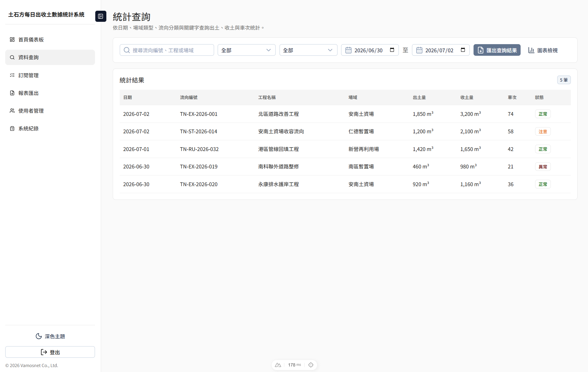Screen dimensions: 588x372
Task: Click the 車次 column header
Action: click(x=512, y=98)
